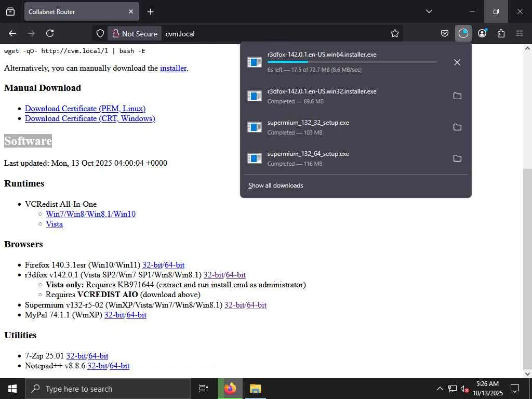Download Supermium v132 64-bit
The height and width of the screenshot is (399, 532).
click(x=257, y=305)
